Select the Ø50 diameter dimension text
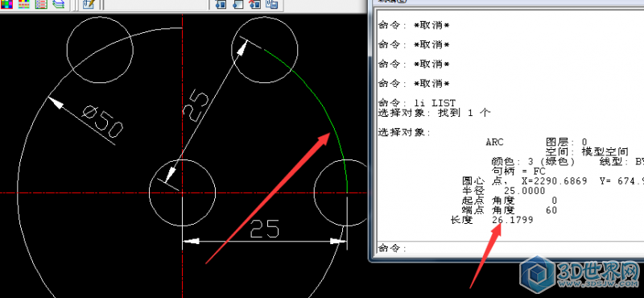The height and width of the screenshot is (298, 644). (103, 122)
